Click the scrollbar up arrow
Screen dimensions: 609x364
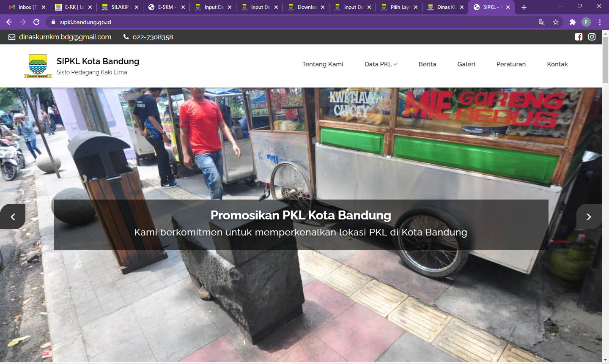605,33
